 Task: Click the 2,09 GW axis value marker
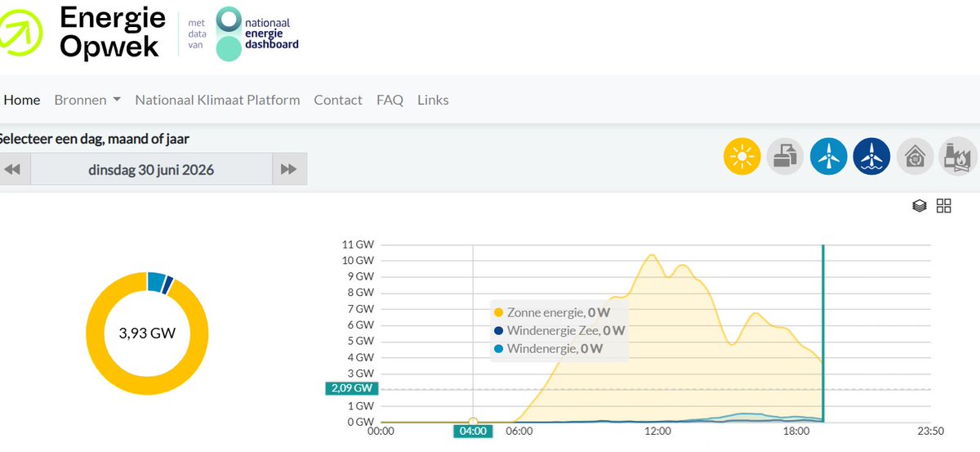click(x=353, y=389)
